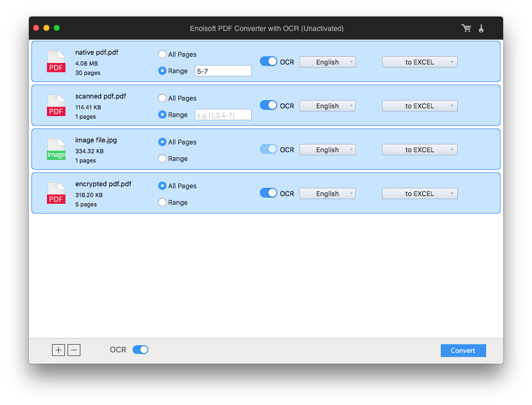The height and width of the screenshot is (405, 532).
Task: Close the Enolsoft PDF Converter window
Action: click(36, 28)
